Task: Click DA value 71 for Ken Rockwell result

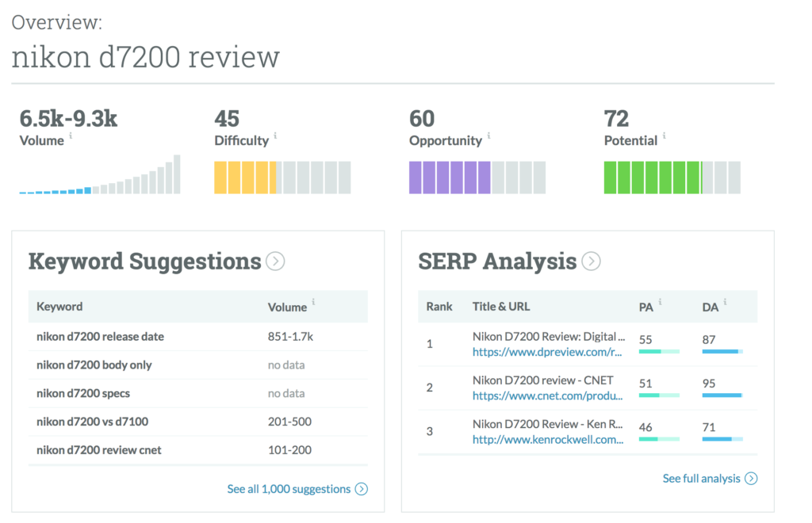Action: 708,428
